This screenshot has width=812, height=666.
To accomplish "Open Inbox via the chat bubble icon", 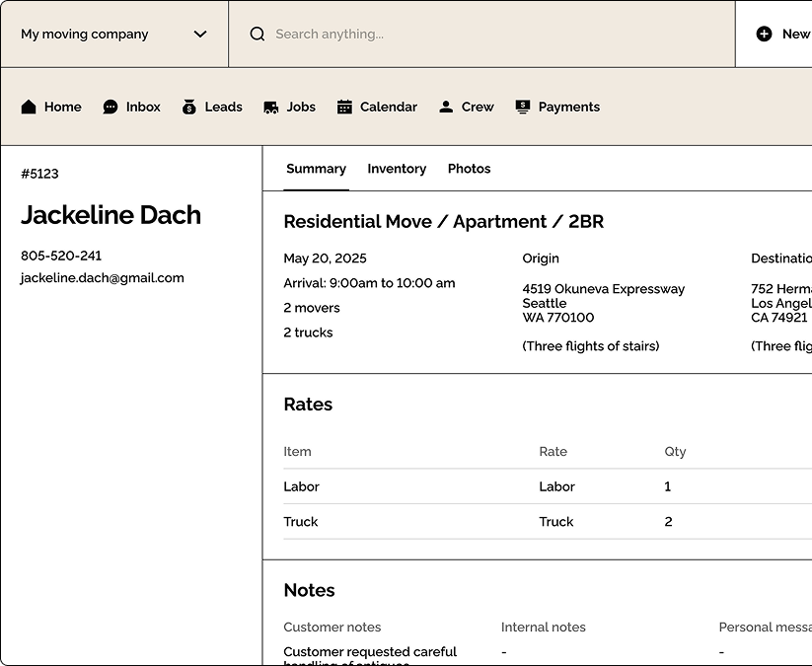I will (x=111, y=107).
